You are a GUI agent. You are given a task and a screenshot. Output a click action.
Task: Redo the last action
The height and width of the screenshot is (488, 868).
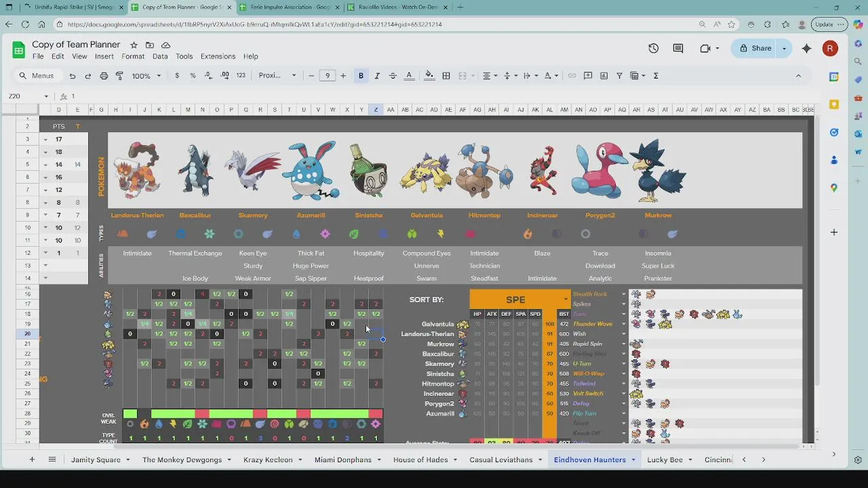click(88, 76)
